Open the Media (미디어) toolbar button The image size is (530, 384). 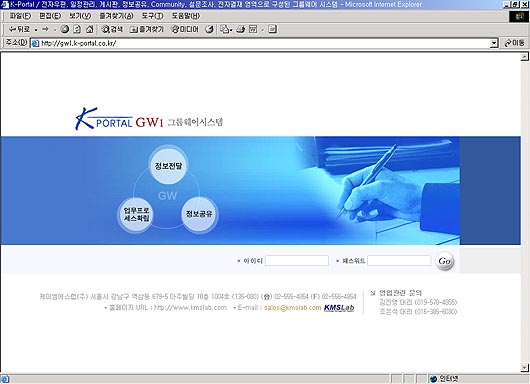[185, 29]
